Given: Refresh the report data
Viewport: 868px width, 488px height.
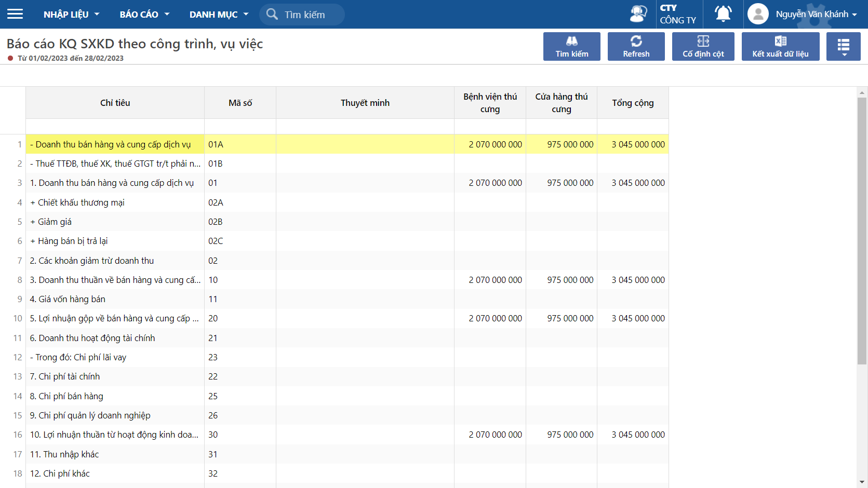Looking at the screenshot, I should pos(636,47).
